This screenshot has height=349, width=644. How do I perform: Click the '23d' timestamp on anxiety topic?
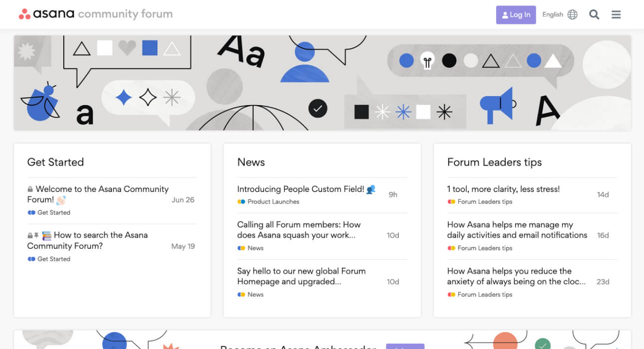[603, 282]
